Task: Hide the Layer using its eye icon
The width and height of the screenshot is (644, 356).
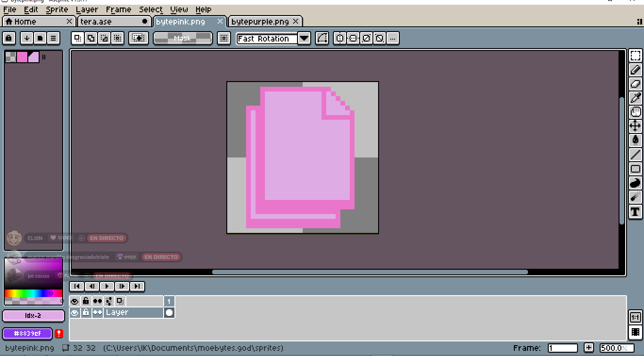Action: [x=74, y=313]
